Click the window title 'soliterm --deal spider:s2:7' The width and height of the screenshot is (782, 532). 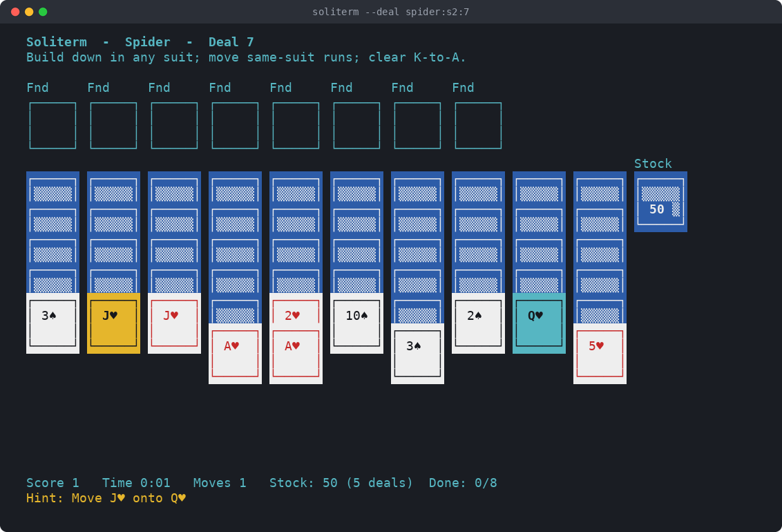[390, 12]
